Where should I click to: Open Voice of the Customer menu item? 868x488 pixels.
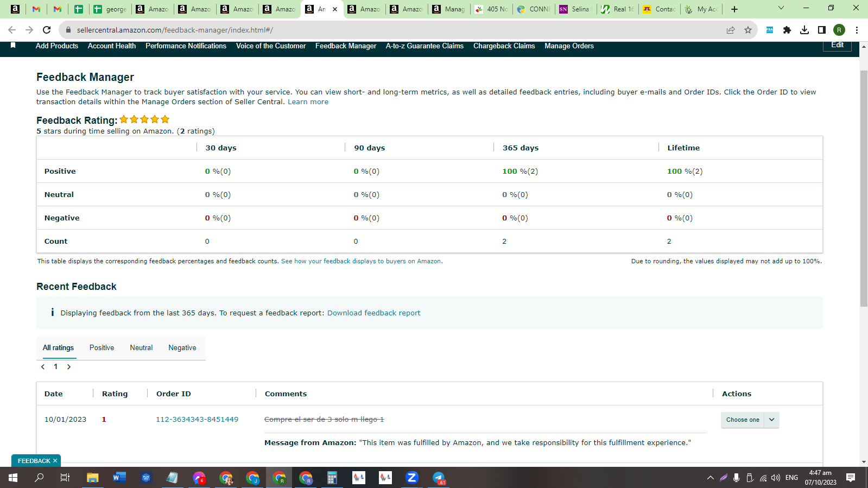coord(271,46)
